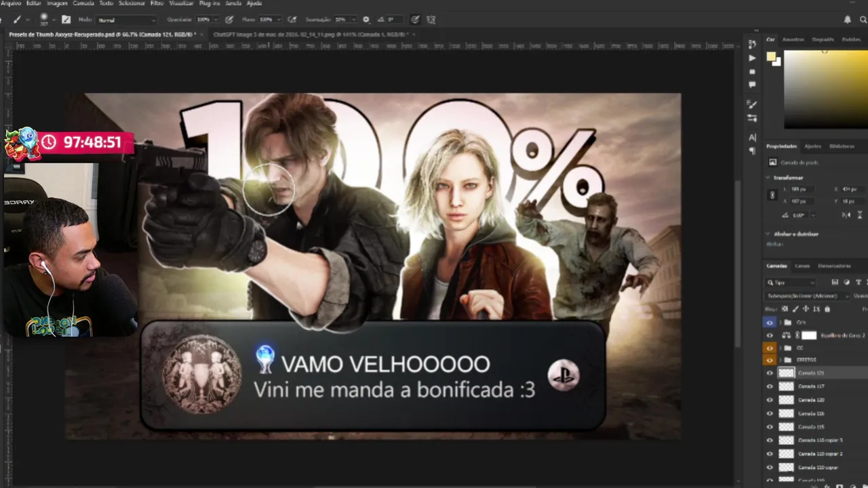This screenshot has width=868, height=488.
Task: Switch to the Padrões tab
Action: point(851,40)
